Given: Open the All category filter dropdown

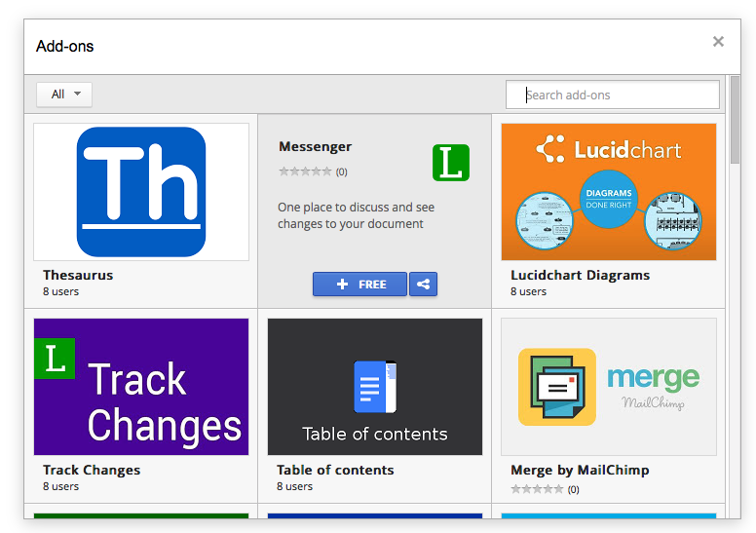Looking at the screenshot, I should pos(64,95).
